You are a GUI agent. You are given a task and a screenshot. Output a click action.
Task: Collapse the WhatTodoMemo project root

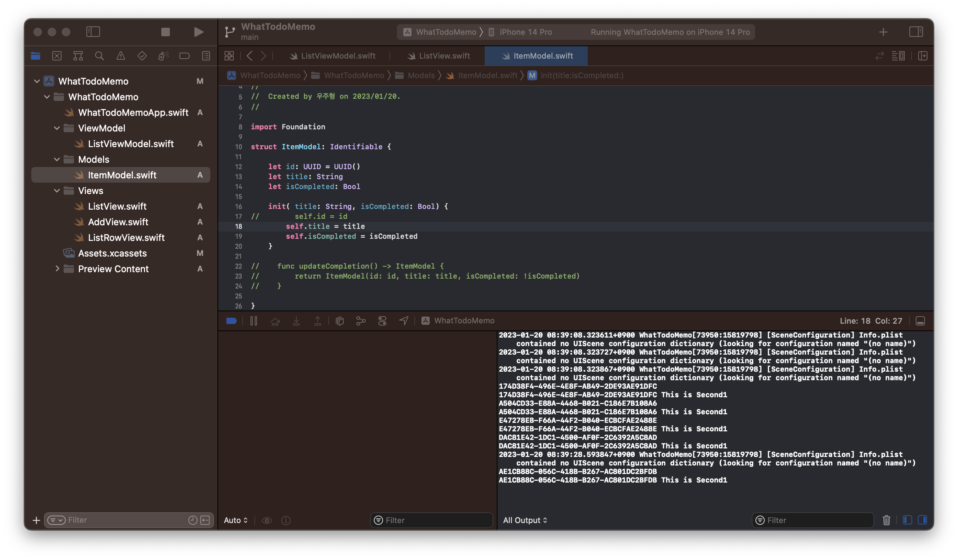tap(37, 81)
